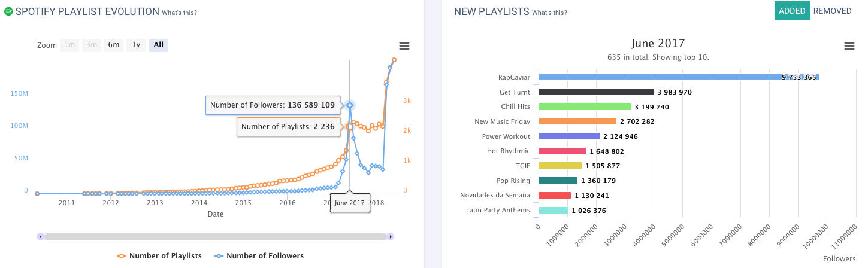This screenshot has height=268, width=868.
Task: Switch to the REMOVED tab
Action: tap(833, 11)
